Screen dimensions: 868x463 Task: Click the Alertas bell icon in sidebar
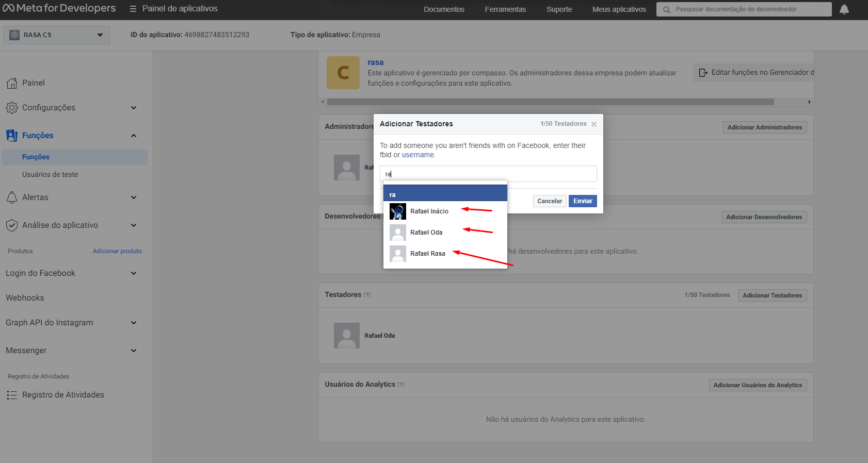pos(12,197)
